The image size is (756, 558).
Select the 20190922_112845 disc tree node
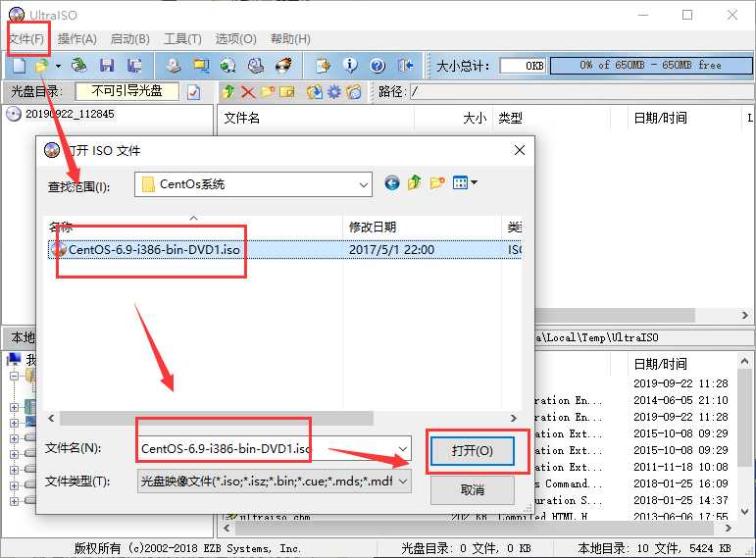coord(70,114)
